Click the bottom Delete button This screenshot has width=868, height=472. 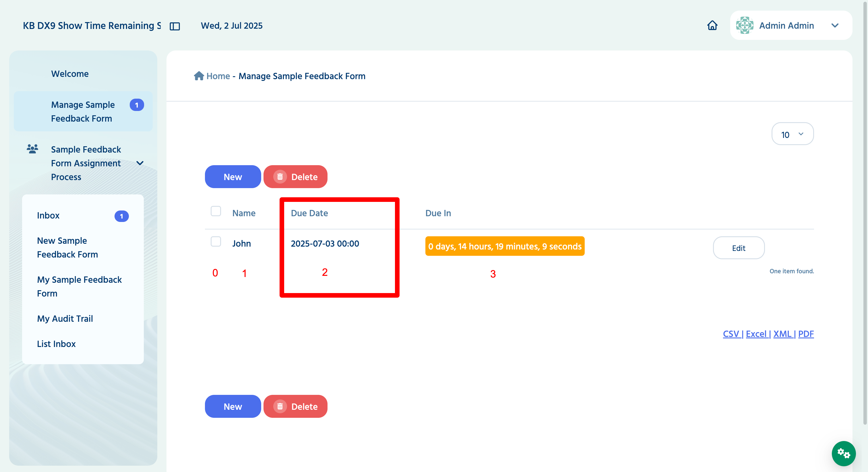point(296,406)
